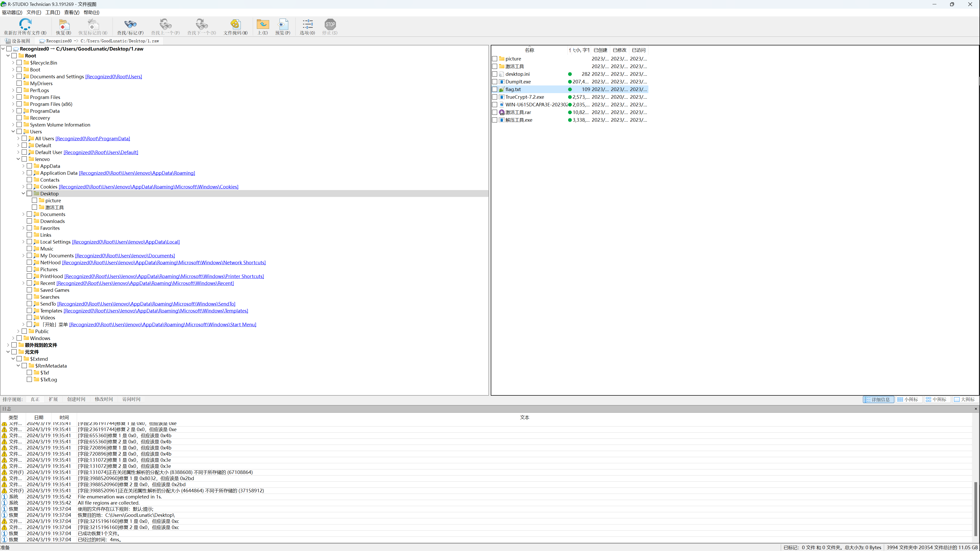Click the WIN-U615DCAPA3E file icon

coord(501,105)
